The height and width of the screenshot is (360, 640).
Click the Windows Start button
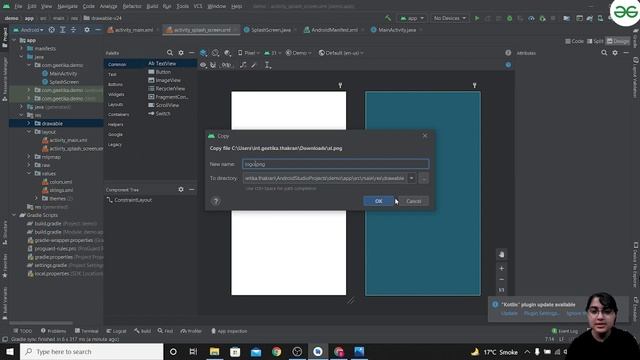tap(10, 352)
